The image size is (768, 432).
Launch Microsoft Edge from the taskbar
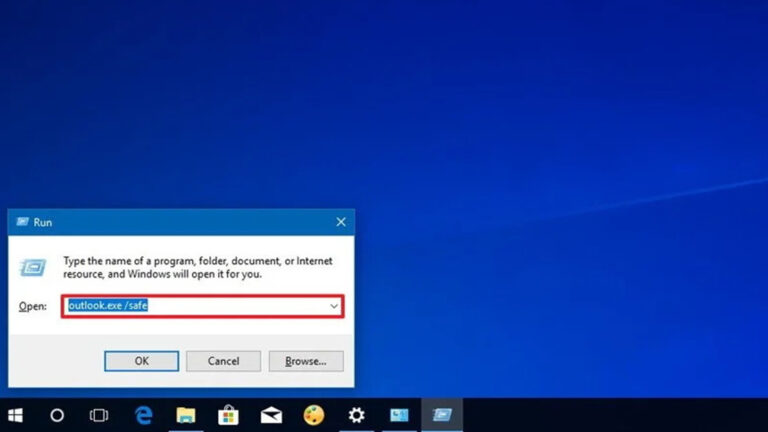click(144, 415)
